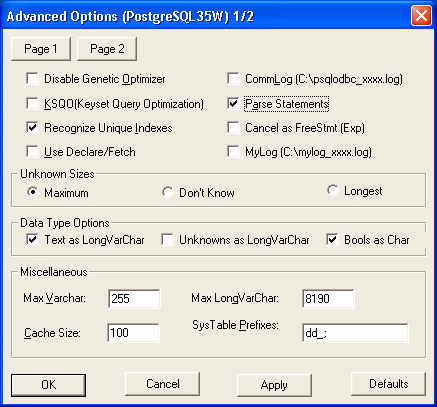437x407 pixels.
Task: Enable Use Declare/Fetch option
Action: point(32,152)
